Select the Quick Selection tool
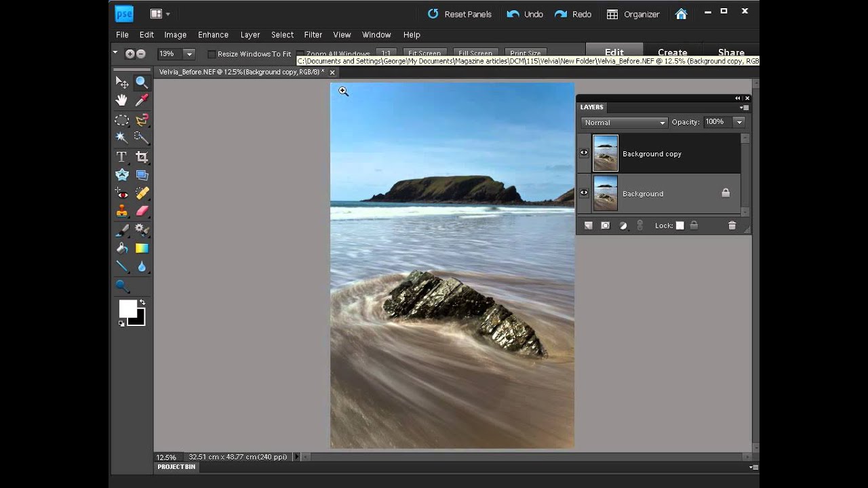The width and height of the screenshot is (868, 488). 142,138
